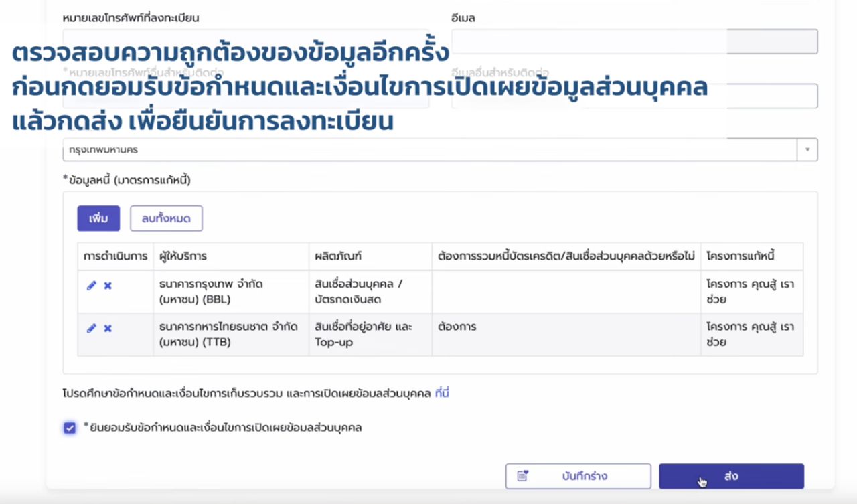Click the ผู้ให้บริการ column header
857x504 pixels.
tap(231, 257)
